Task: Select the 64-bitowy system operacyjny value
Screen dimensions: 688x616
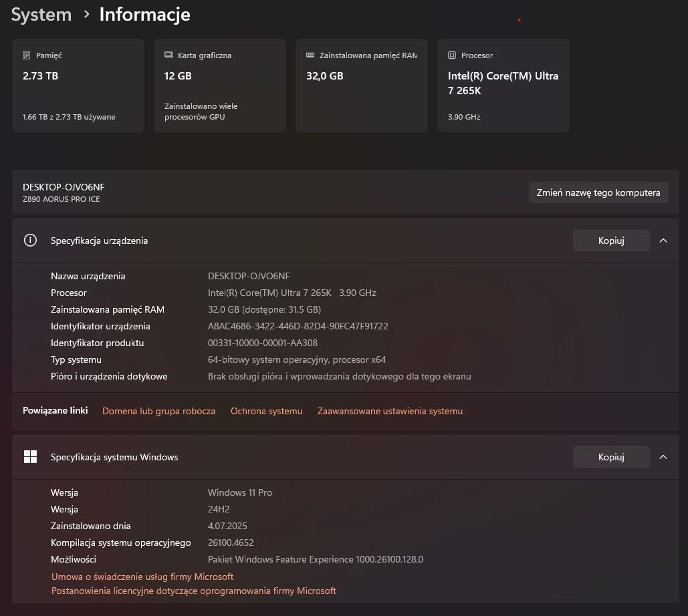Action: pyautogui.click(x=297, y=359)
